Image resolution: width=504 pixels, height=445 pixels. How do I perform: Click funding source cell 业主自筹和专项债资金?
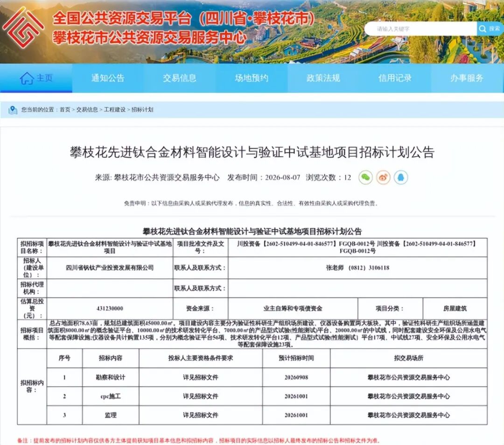(293, 308)
